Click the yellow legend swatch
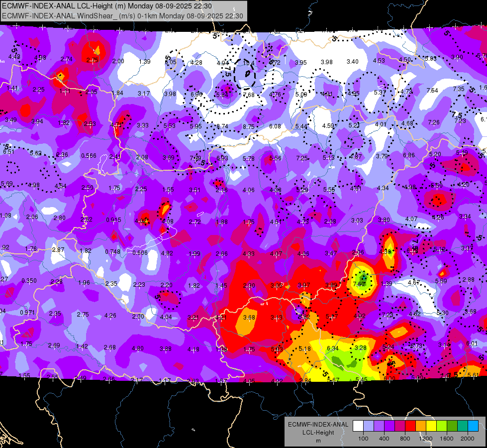 coord(431,426)
